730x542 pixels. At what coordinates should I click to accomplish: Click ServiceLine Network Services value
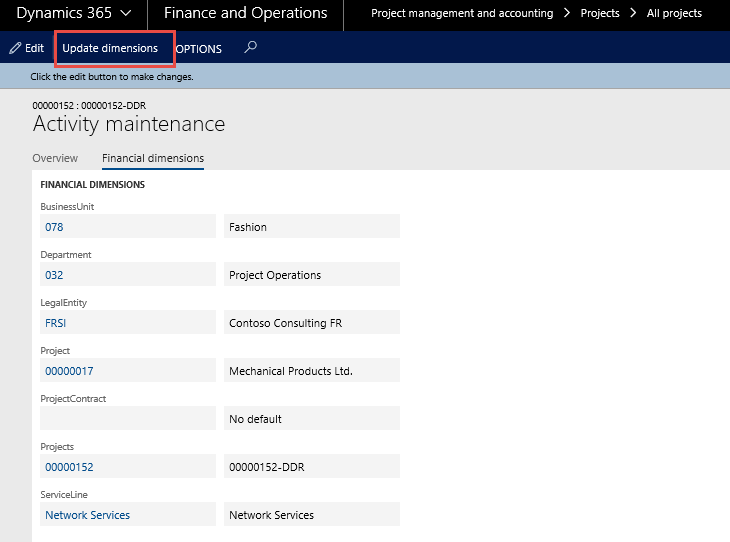[88, 515]
